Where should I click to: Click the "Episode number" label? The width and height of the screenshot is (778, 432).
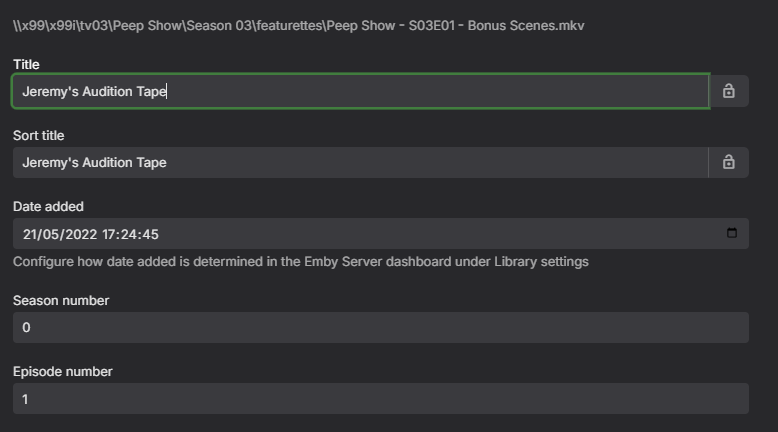point(62,371)
